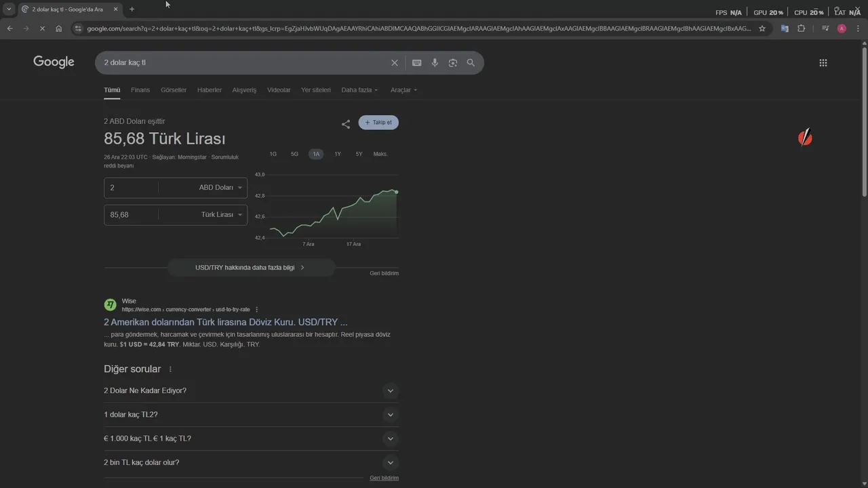
Task: Open the on-screen keyboard icon
Action: pyautogui.click(x=416, y=62)
